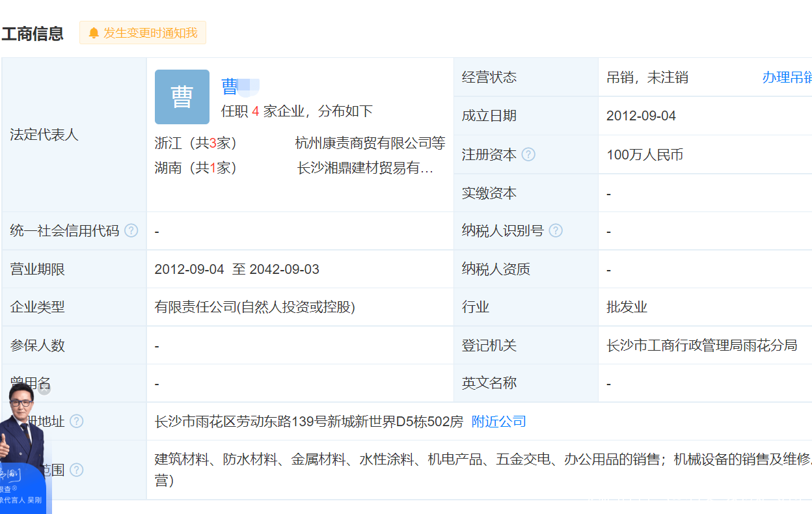Click the spokesperson 吴刚 advertisement image

(23, 449)
